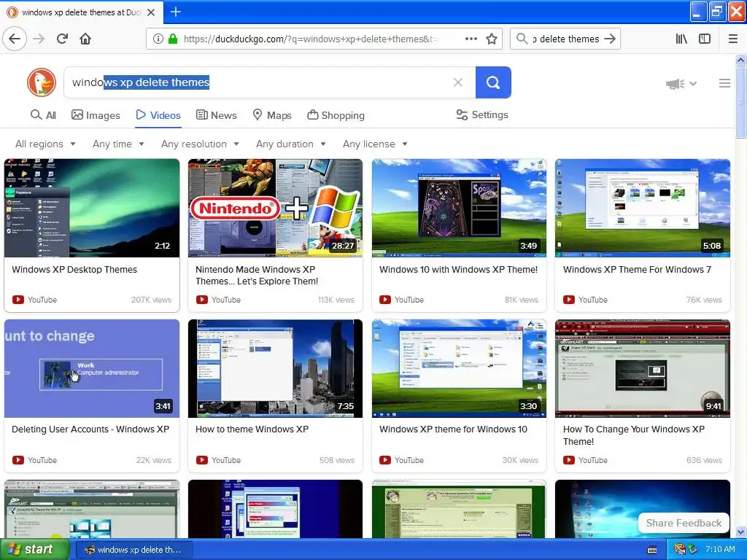
Task: Select the Videos tab
Action: (158, 115)
